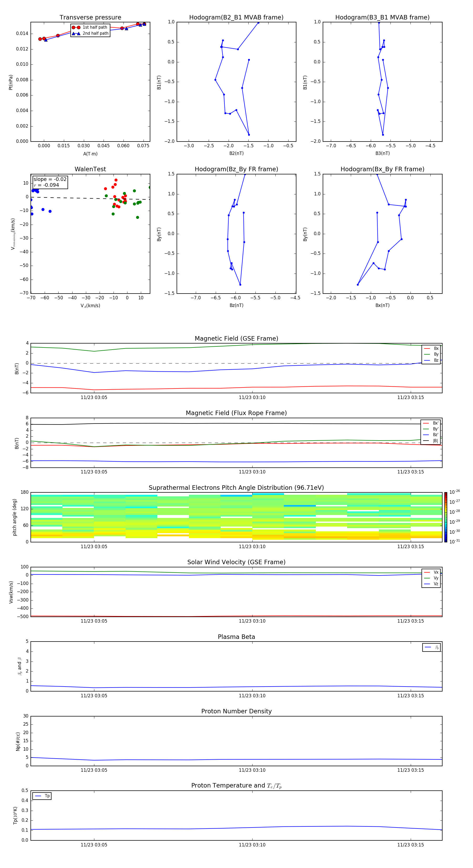Image resolution: width=473 pixels, height=868 pixels.
Task: Click the 'pitch angle (deg)' axis label
Action: [14, 517]
